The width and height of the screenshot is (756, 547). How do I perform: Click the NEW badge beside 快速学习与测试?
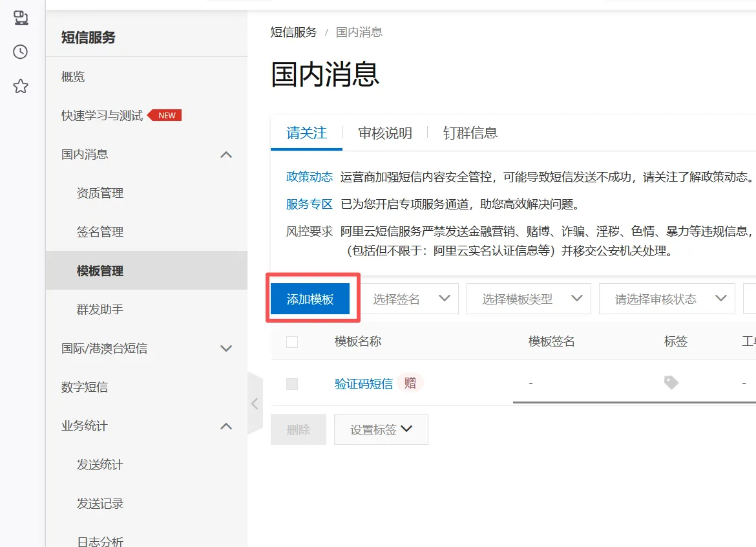(164, 115)
